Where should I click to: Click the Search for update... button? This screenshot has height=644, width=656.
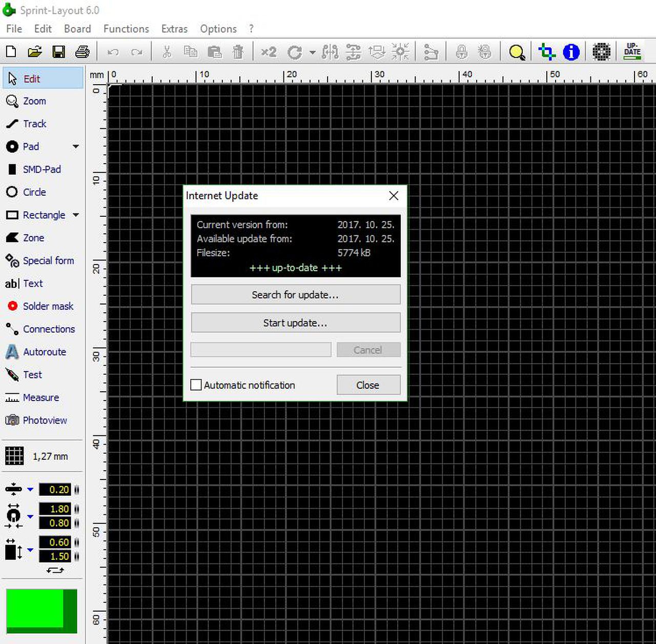(x=296, y=295)
